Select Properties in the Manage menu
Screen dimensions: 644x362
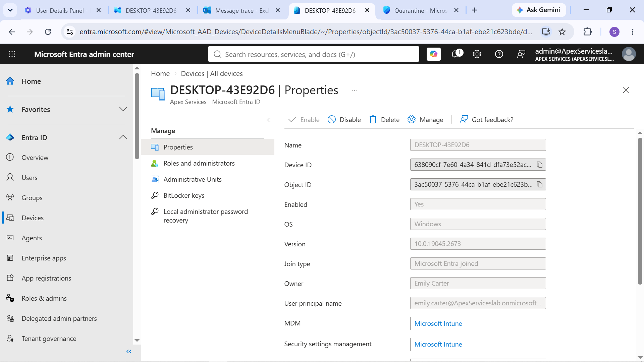pyautogui.click(x=208, y=147)
